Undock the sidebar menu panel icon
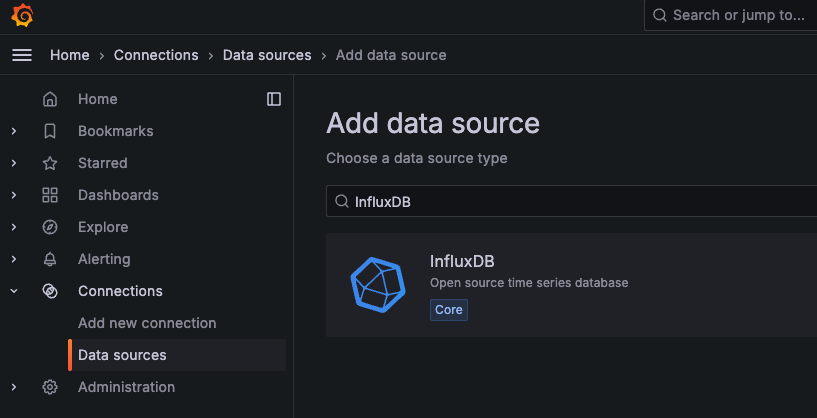The image size is (817, 418). click(274, 99)
